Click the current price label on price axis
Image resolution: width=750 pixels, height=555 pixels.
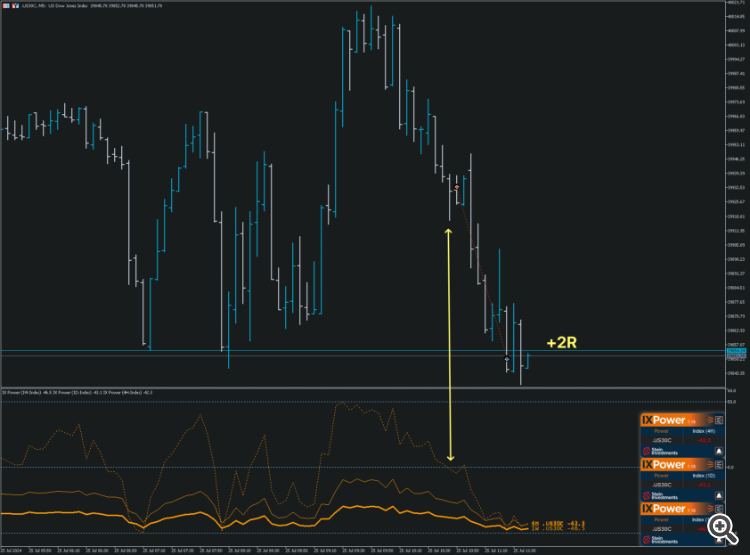point(736,351)
